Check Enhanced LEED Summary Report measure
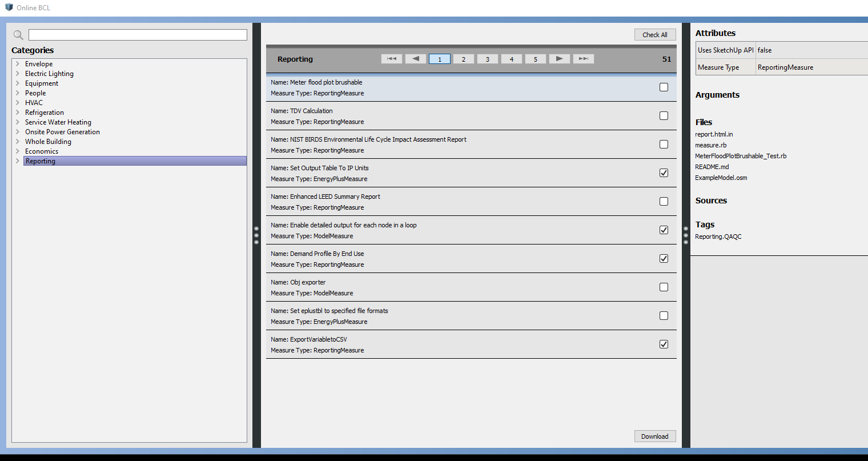 (x=664, y=202)
